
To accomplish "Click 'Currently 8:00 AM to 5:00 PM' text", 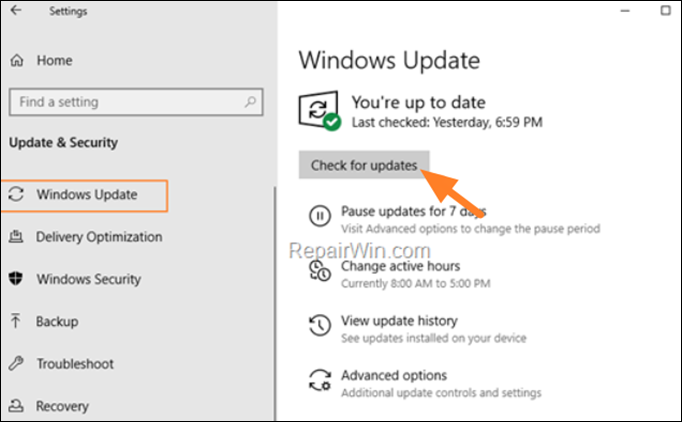I will [415, 284].
